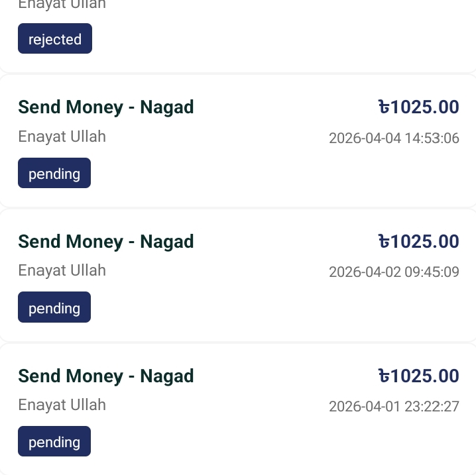Open Send Money - Nagad dated 2026-04-01

[x=106, y=376]
